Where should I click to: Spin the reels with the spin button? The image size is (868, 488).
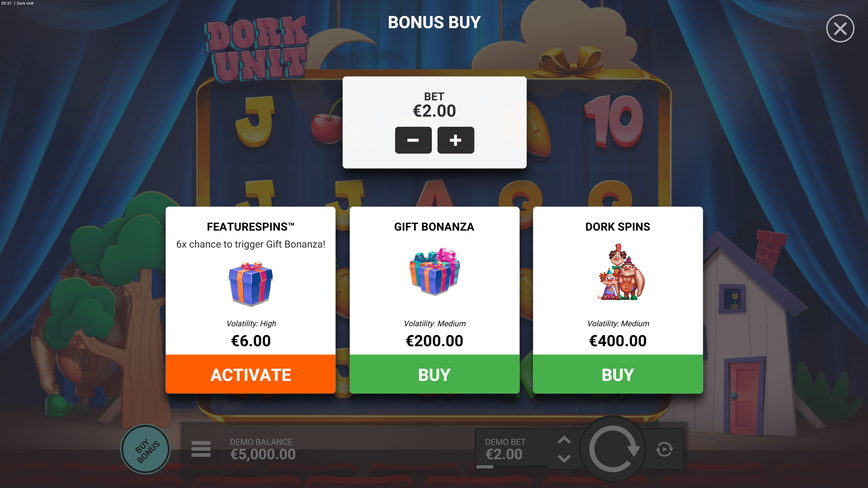(613, 449)
